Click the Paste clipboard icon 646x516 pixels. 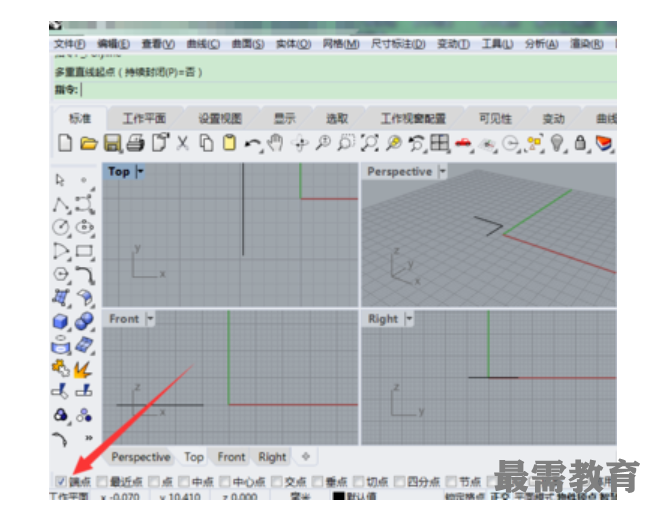(229, 143)
